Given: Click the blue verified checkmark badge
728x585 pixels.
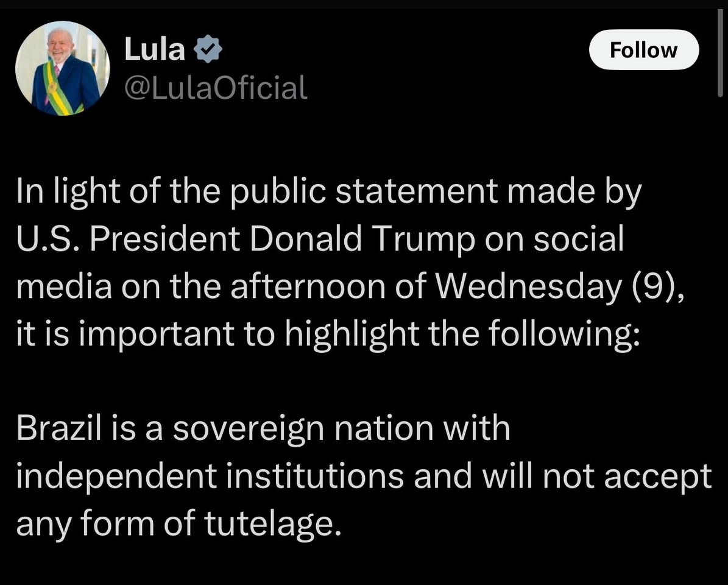Looking at the screenshot, I should click(x=208, y=49).
